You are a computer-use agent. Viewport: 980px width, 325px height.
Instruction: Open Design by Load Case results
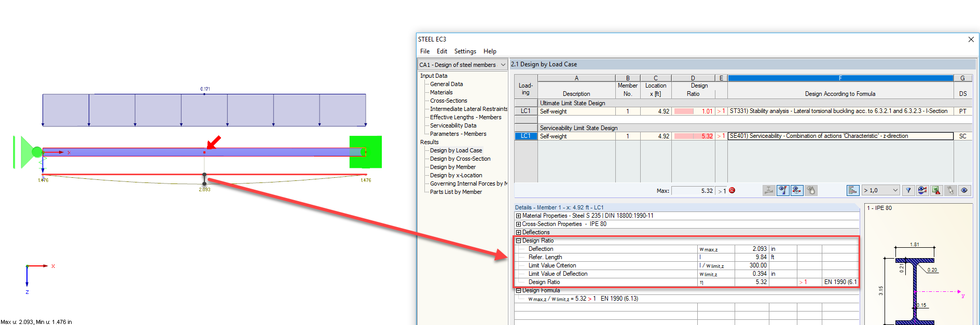coord(456,150)
